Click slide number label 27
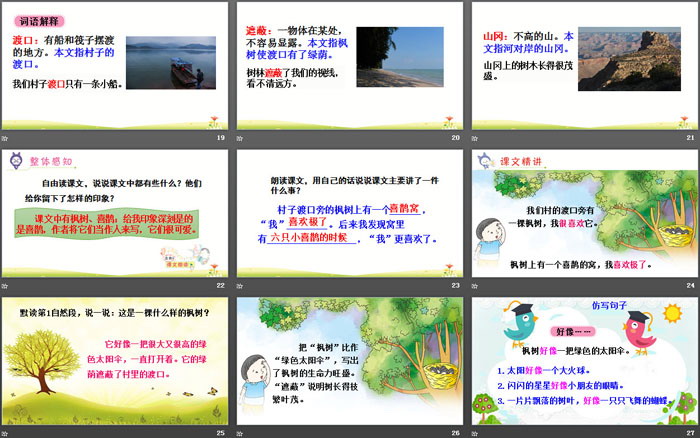700x438 pixels. (691, 433)
